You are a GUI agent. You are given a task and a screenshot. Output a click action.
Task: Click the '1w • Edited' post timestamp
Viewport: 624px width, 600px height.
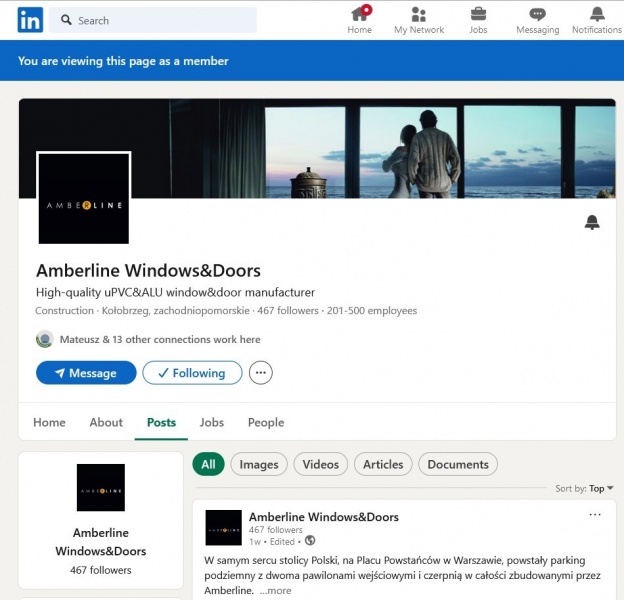point(272,542)
